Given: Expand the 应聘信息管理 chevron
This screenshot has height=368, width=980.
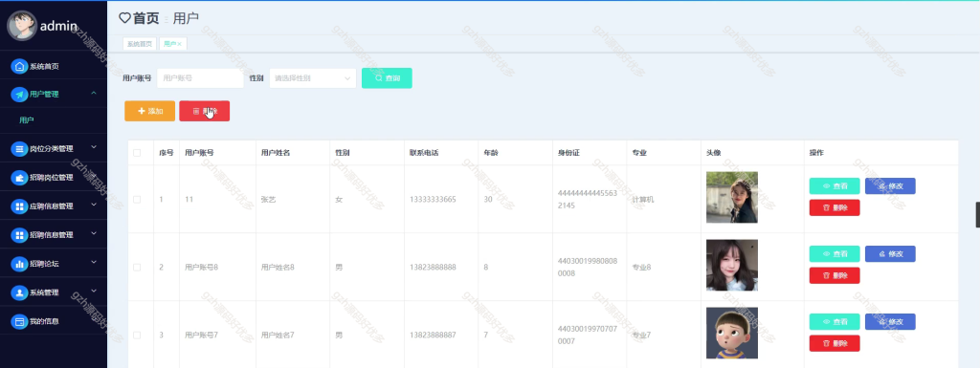Looking at the screenshot, I should tap(94, 205).
